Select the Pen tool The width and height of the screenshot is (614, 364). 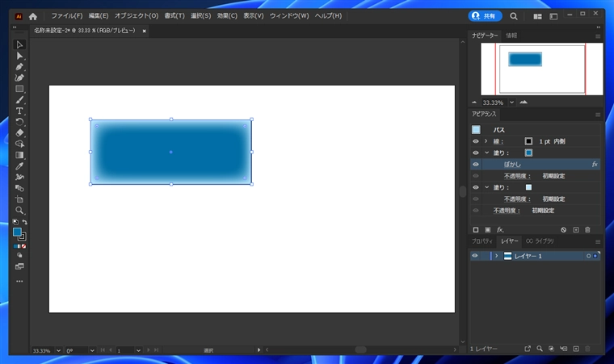[19, 67]
